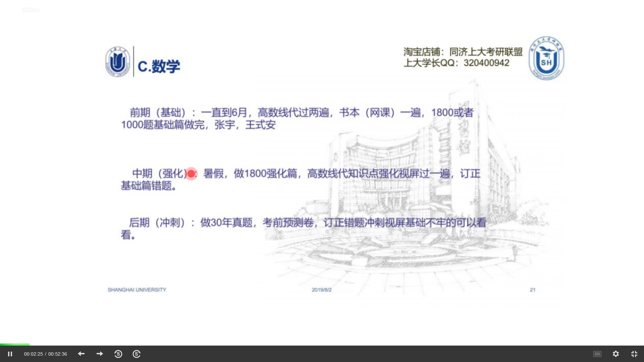The width and height of the screenshot is (644, 362).
Task: Click the date 2019/8/2 on slide
Action: [x=322, y=290]
